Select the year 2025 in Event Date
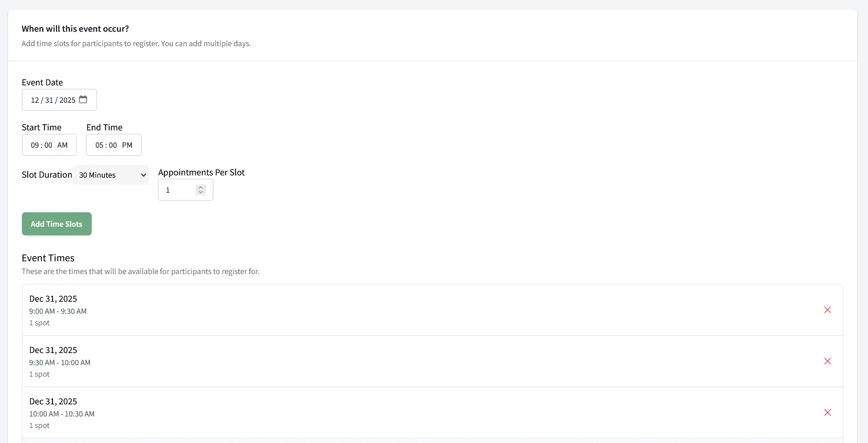Image resolution: width=868 pixels, height=443 pixels. (67, 100)
